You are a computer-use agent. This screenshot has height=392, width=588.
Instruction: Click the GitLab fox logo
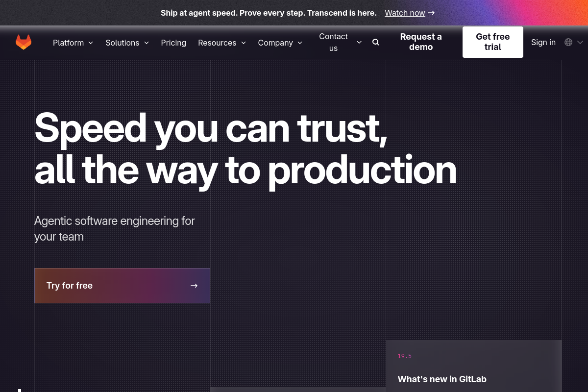click(24, 42)
